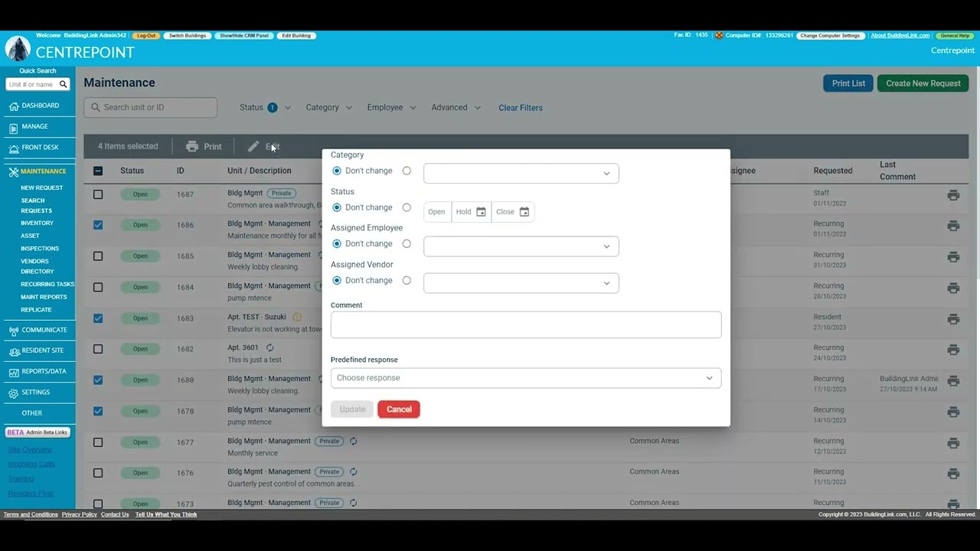This screenshot has width=980, height=551.
Task: Print request 1677 via printer icon
Action: (953, 443)
